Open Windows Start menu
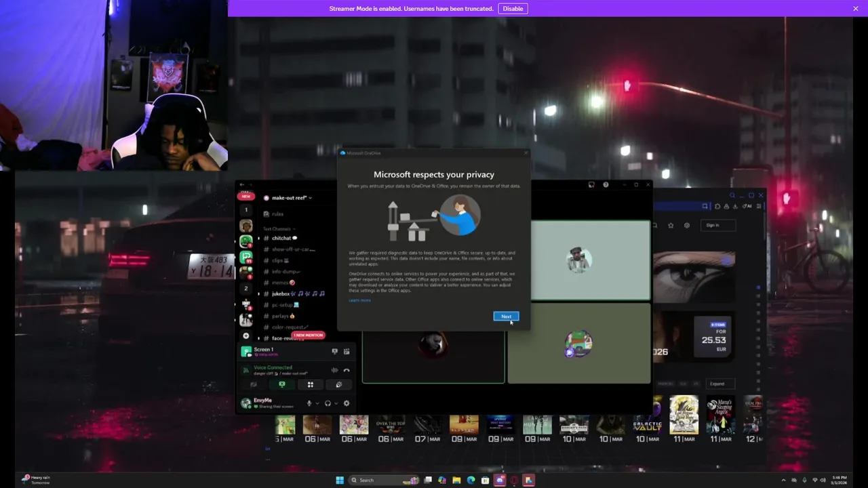This screenshot has height=488, width=868. coord(340,480)
